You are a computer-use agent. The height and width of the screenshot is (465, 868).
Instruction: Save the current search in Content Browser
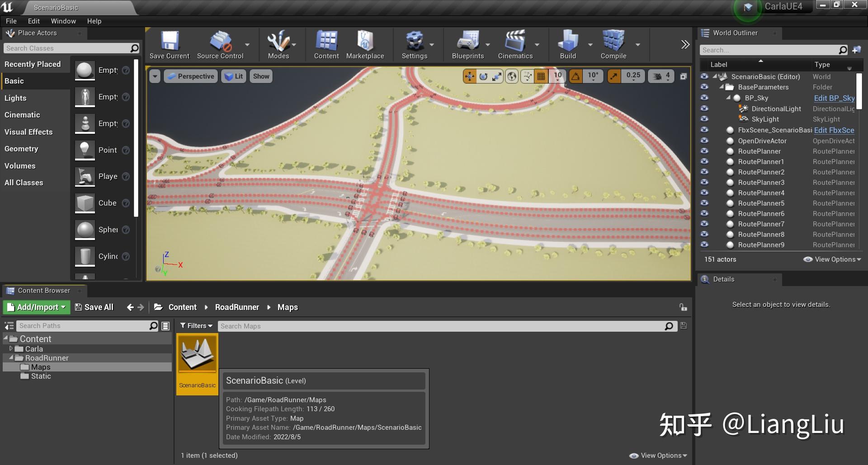coord(684,326)
